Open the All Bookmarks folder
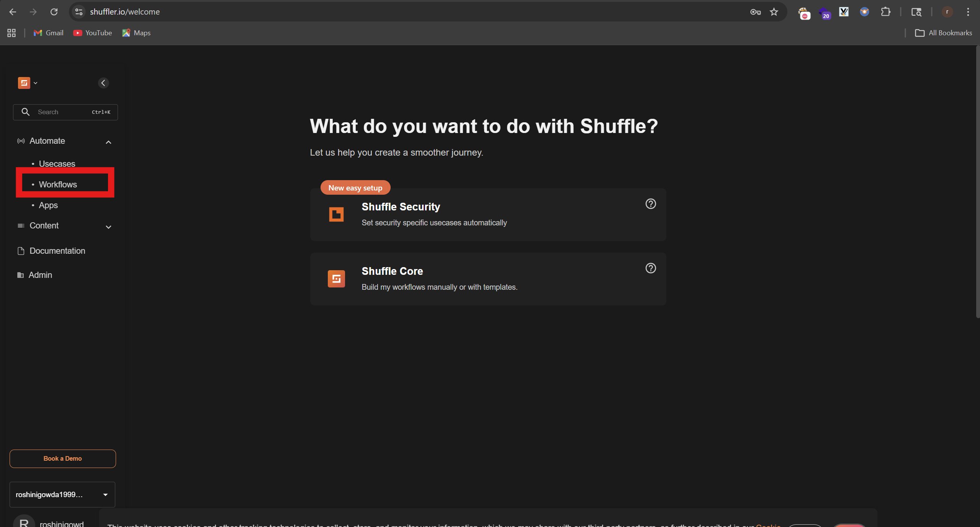Viewport: 980px width, 527px height. [x=943, y=33]
